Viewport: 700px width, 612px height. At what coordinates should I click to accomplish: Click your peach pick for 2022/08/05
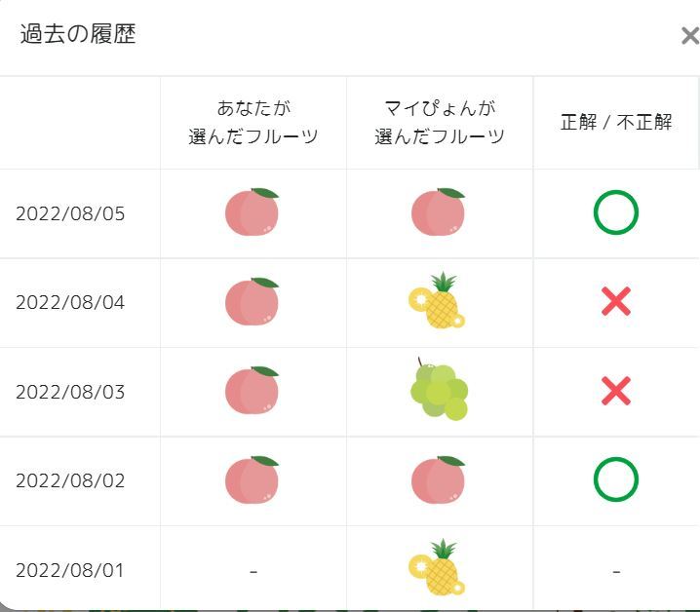[x=253, y=212]
